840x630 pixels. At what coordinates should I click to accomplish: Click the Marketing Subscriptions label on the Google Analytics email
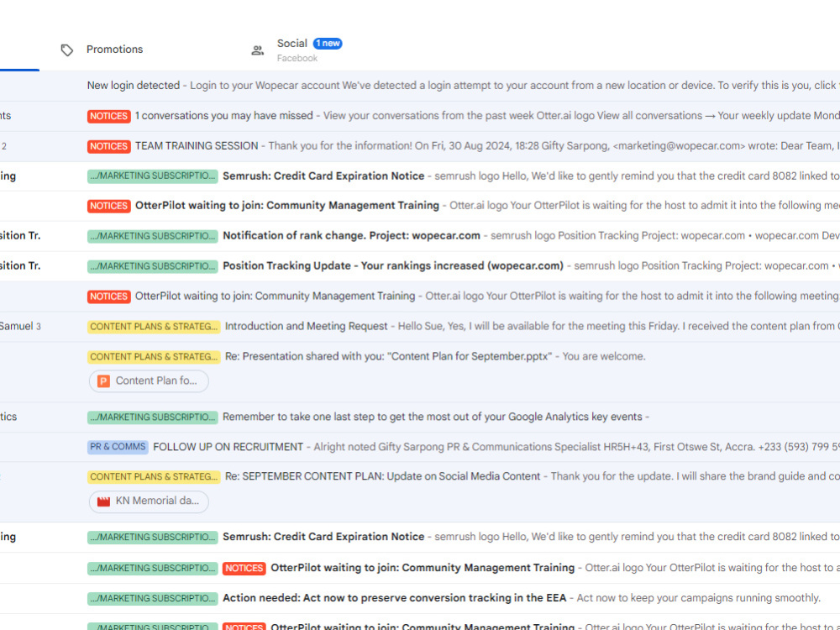pos(153,417)
